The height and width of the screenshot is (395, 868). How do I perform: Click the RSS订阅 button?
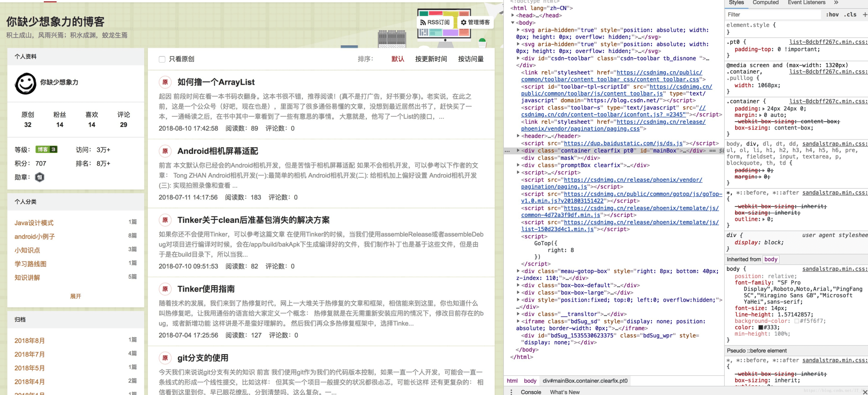(x=435, y=22)
